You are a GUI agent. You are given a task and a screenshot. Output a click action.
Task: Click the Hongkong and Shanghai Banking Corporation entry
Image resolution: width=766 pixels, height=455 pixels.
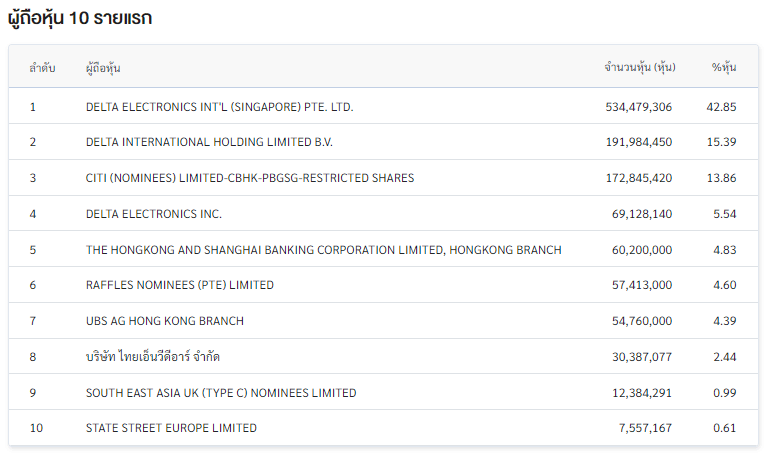[323, 250]
